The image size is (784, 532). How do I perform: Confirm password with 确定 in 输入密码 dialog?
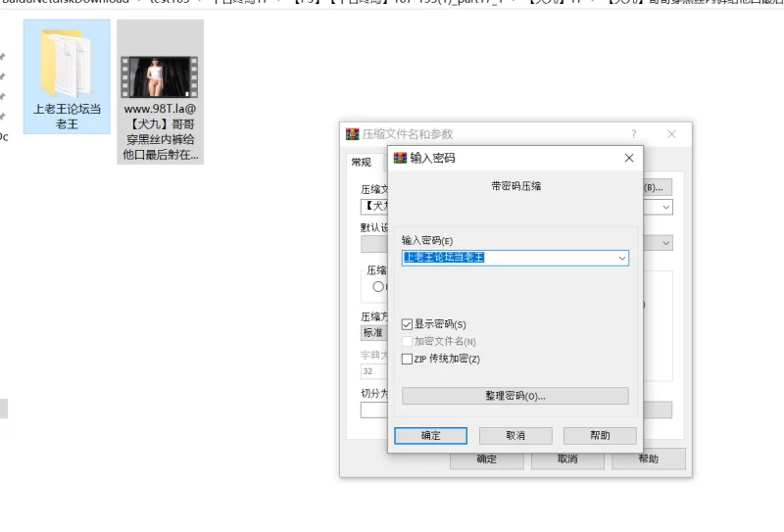tap(430, 436)
